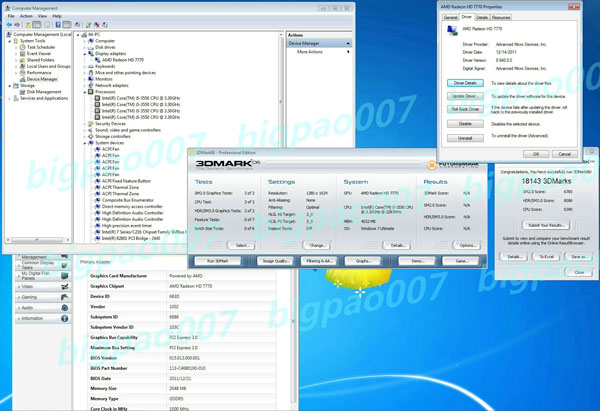
Task: Click the Monitors category icon
Action: tap(91, 79)
